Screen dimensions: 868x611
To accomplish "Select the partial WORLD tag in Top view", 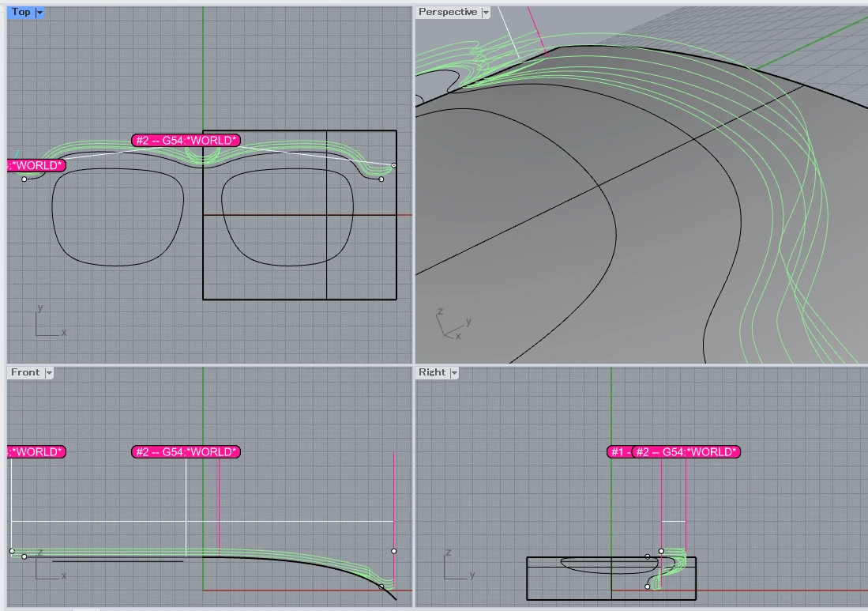I will [x=36, y=165].
